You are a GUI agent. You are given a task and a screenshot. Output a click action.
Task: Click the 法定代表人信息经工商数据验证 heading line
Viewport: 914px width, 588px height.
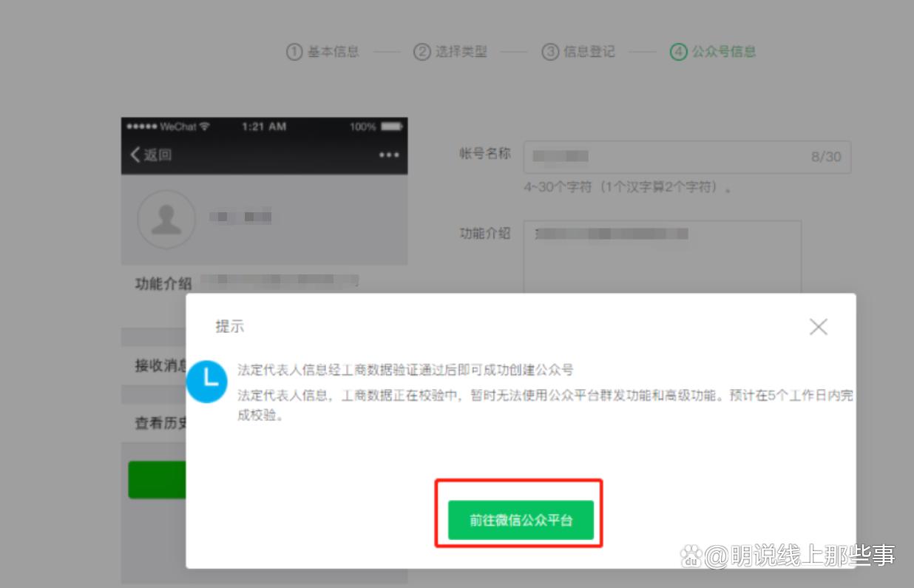(405, 370)
